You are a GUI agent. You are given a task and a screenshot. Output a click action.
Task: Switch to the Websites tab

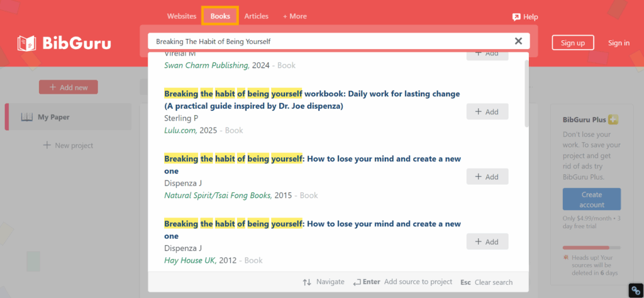[x=182, y=16]
